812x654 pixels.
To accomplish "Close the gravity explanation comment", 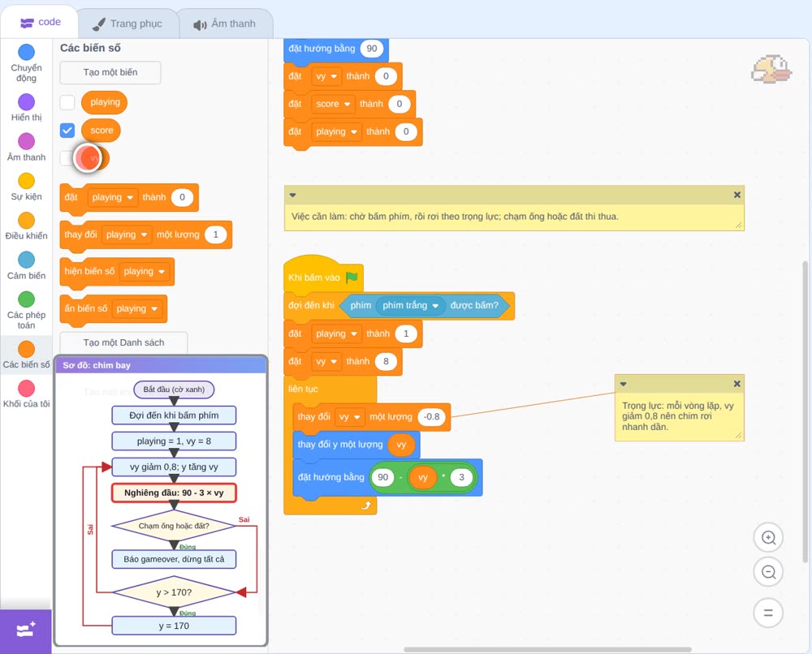I will (x=737, y=384).
